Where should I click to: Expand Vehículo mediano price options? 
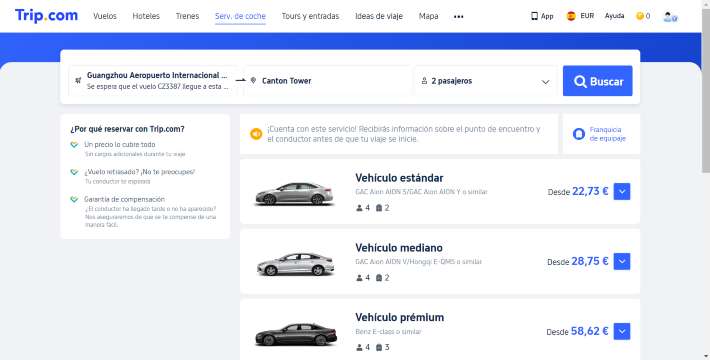coord(622,261)
